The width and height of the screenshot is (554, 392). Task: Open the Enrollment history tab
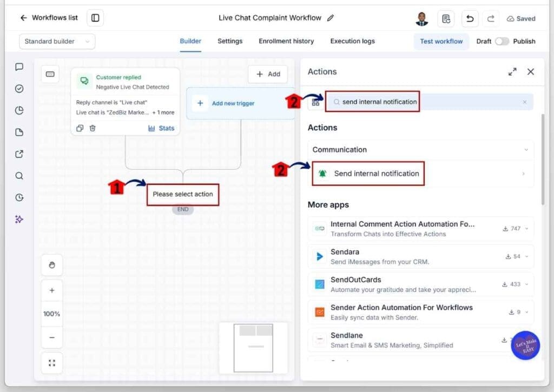286,41
